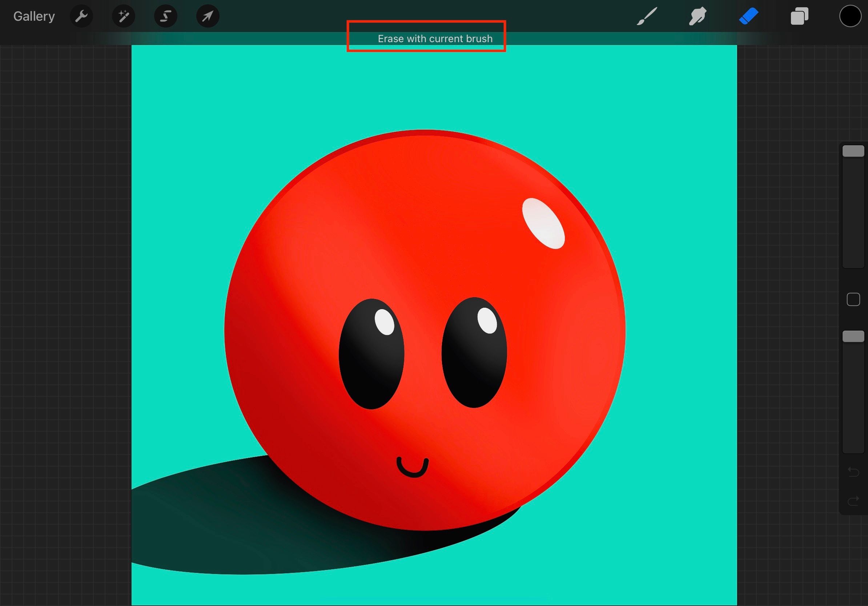Click the brush opacity slider handle

(x=853, y=336)
